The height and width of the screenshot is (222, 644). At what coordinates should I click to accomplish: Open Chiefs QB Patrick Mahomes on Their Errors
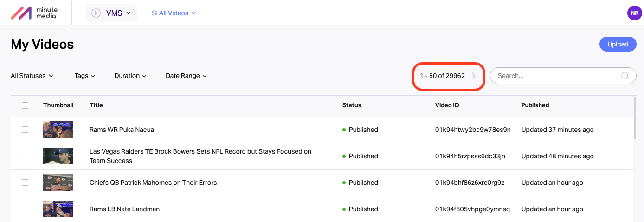pos(153,183)
